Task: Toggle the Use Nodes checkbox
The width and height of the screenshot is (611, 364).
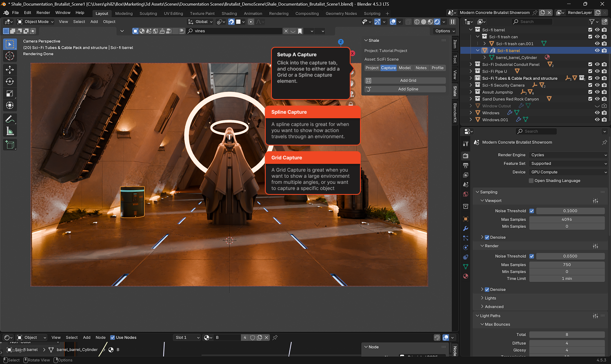Action: (x=113, y=338)
